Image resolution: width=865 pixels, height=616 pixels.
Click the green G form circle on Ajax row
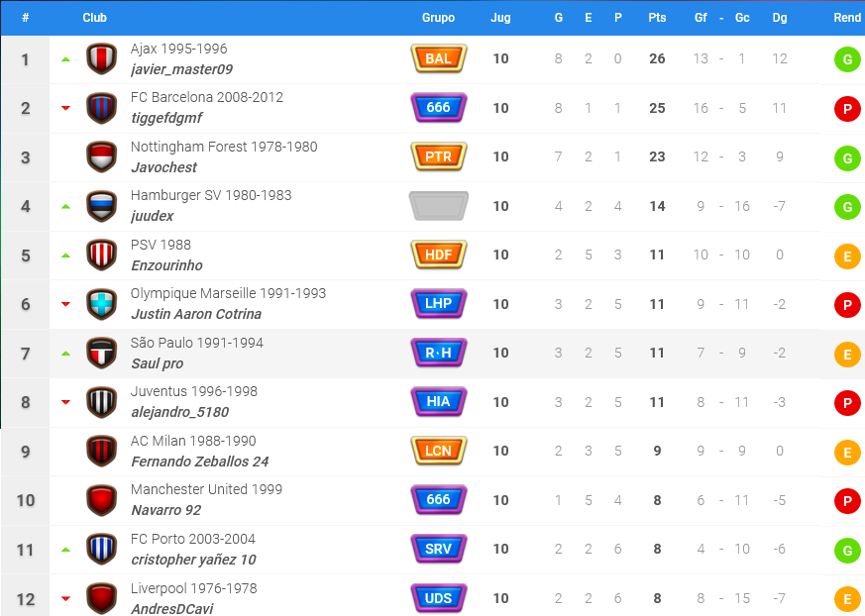click(847, 59)
